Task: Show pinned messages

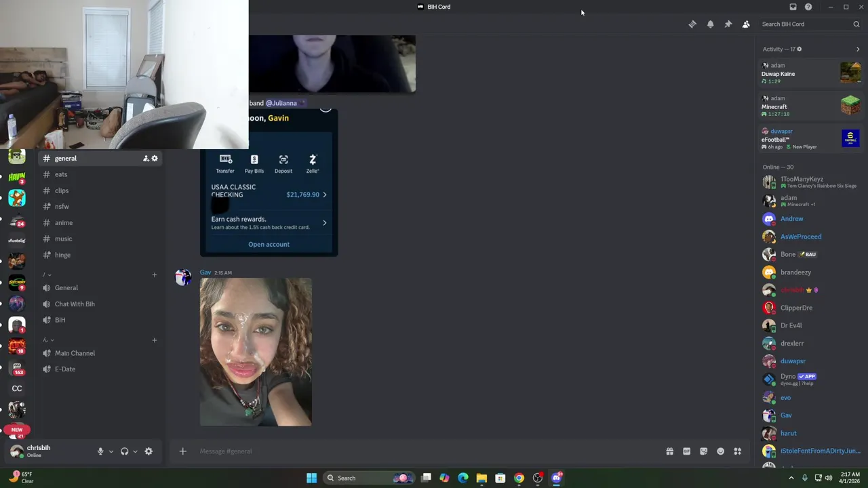Action: click(x=728, y=24)
